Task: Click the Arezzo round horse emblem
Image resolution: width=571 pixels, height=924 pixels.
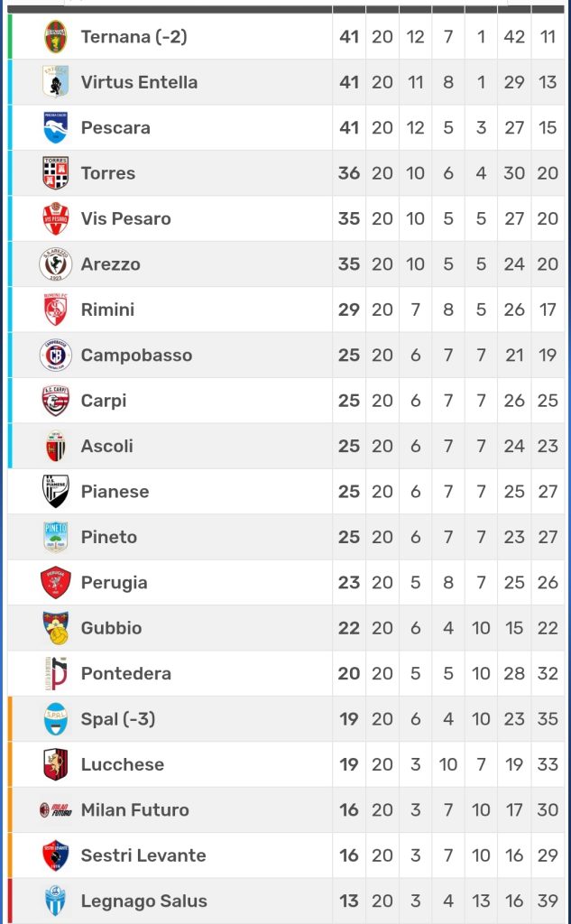Action: (x=56, y=264)
